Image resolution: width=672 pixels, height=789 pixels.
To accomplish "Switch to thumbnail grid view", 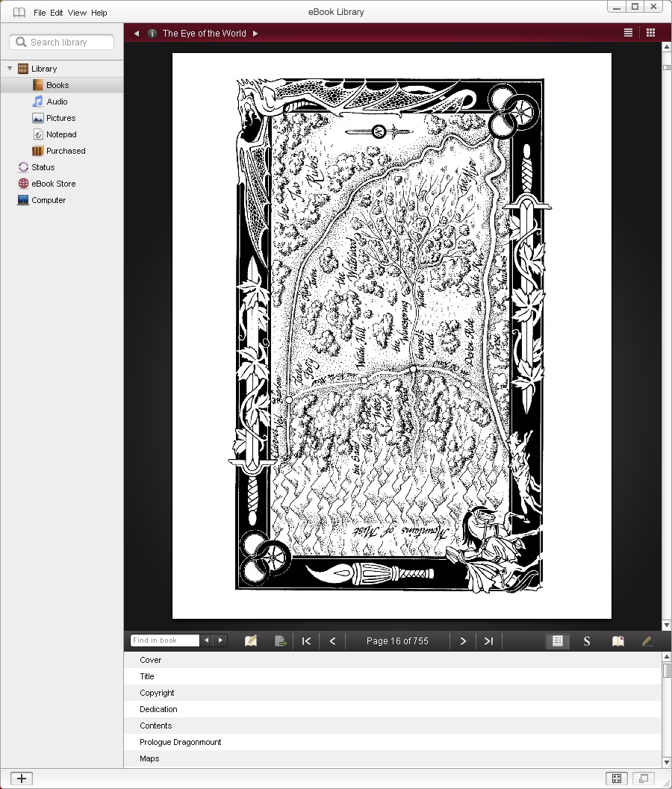I will (x=650, y=33).
